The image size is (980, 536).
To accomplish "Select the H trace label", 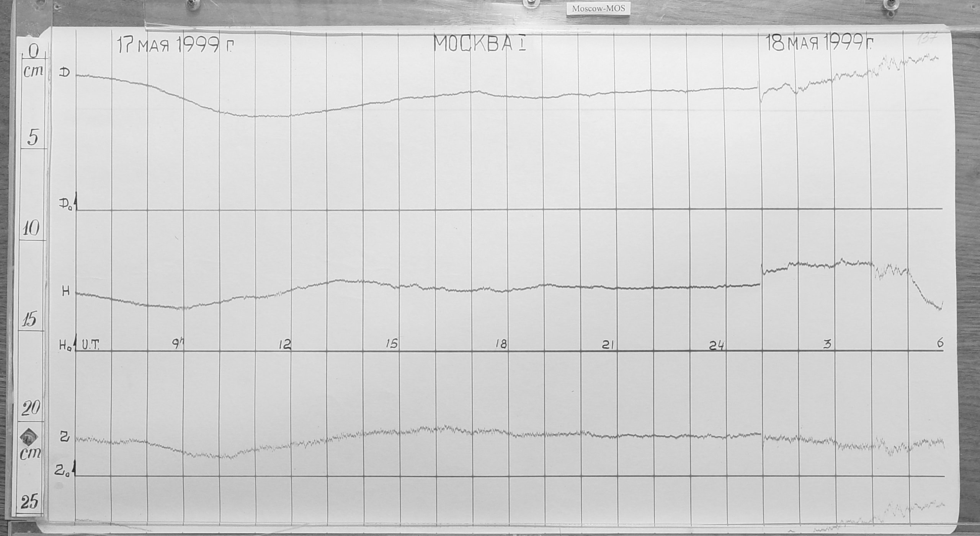I will tap(66, 292).
